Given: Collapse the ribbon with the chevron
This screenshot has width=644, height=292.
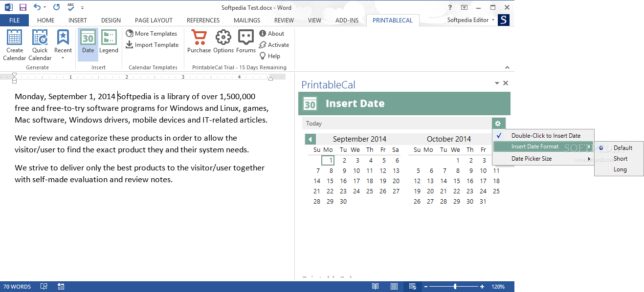Looking at the screenshot, I should [507, 67].
